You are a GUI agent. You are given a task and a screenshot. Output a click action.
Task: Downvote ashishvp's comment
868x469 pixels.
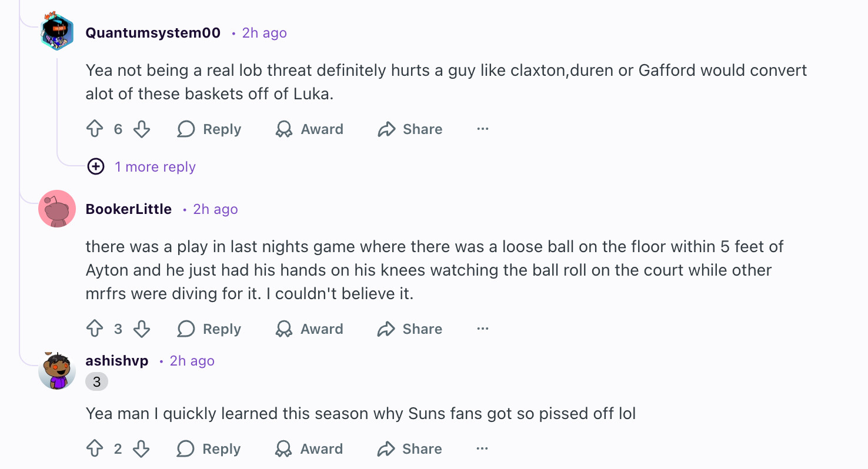click(x=141, y=449)
